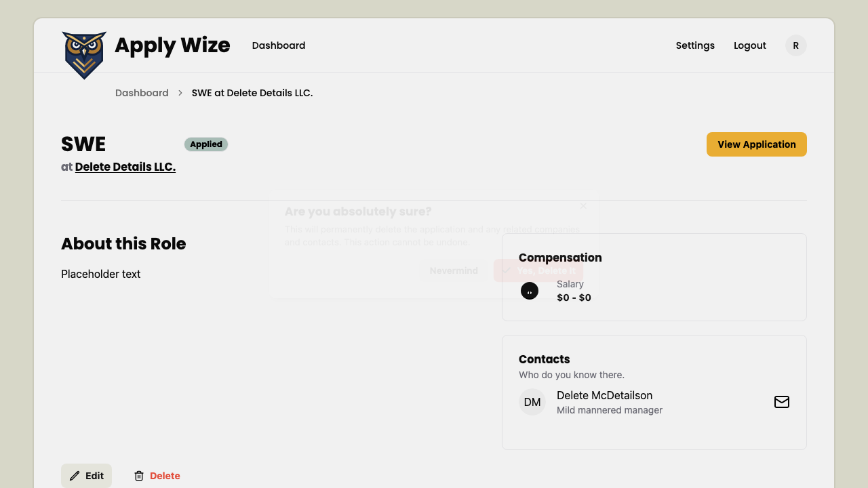Click Logout in the header
The height and width of the screenshot is (488, 868).
pos(750,45)
